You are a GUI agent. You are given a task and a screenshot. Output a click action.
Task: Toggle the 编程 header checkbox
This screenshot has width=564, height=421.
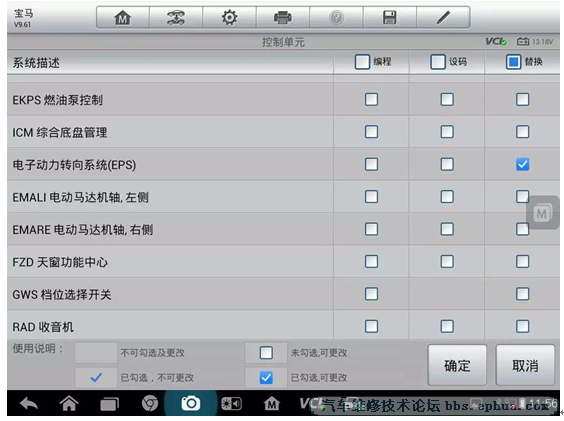[x=362, y=62]
